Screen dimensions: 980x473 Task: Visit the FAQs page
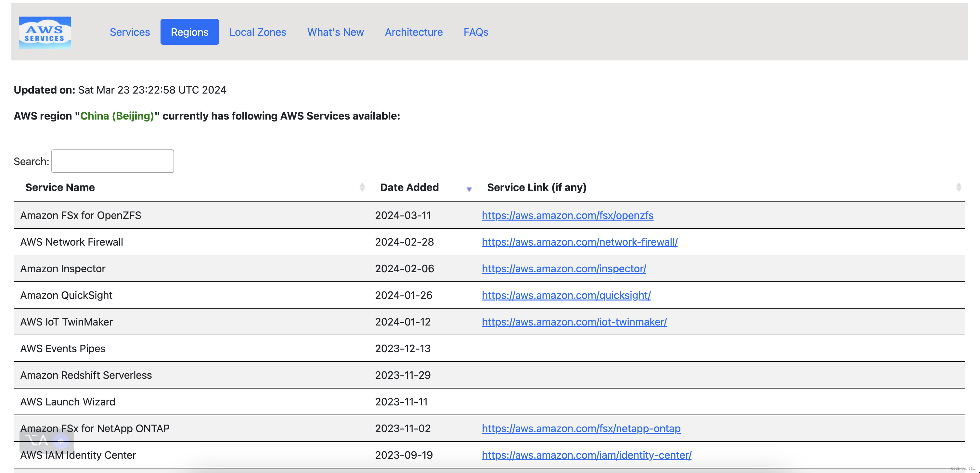476,32
